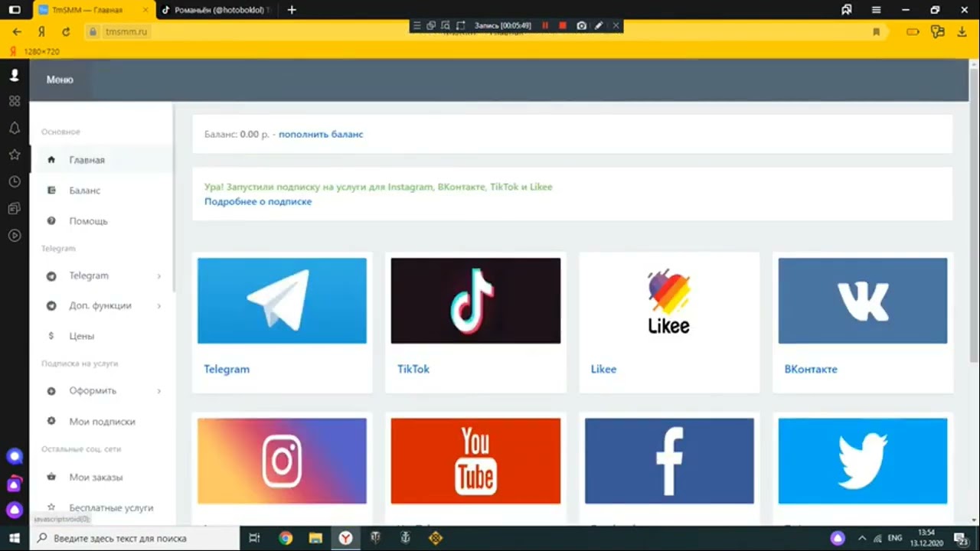
Task: Click 'пополнить баланс' link
Action: click(321, 134)
